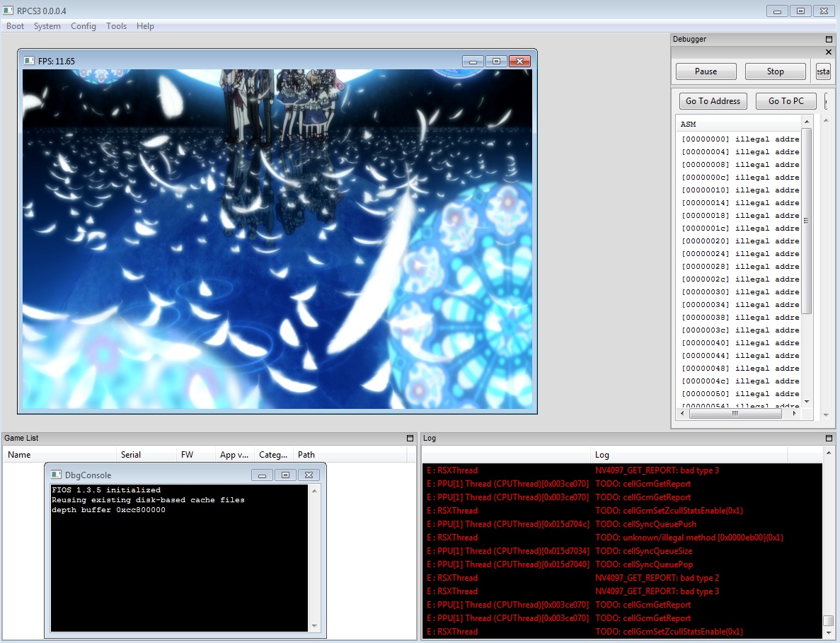This screenshot has width=840, height=643.
Task: Open the Help menu
Action: coord(145,25)
